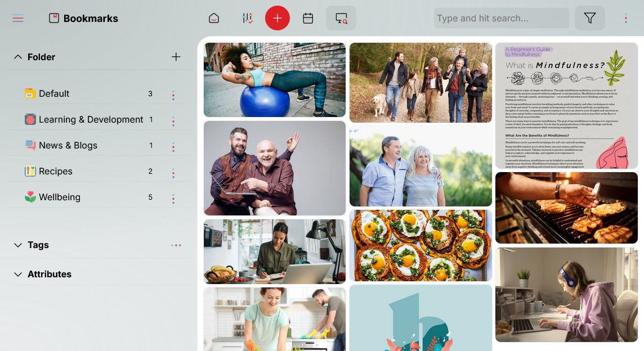Expand the Attributes section
This screenshot has width=644, height=351.
click(18, 274)
